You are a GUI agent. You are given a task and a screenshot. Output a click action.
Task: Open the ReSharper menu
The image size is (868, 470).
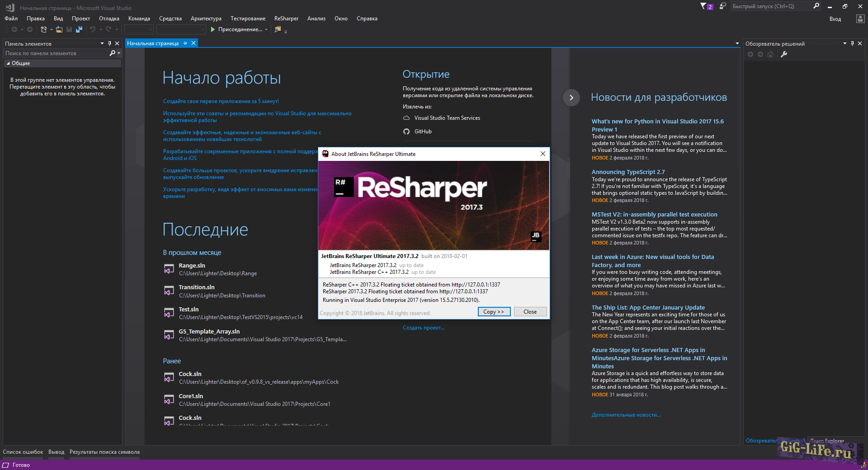286,19
